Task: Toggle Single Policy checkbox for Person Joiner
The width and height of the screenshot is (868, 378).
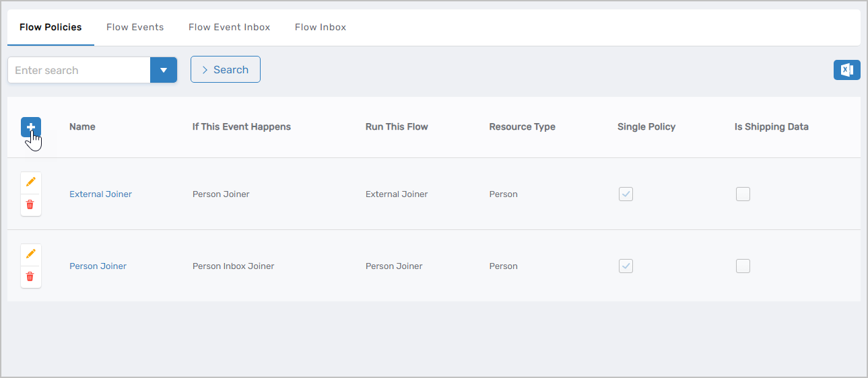Action: pyautogui.click(x=626, y=266)
